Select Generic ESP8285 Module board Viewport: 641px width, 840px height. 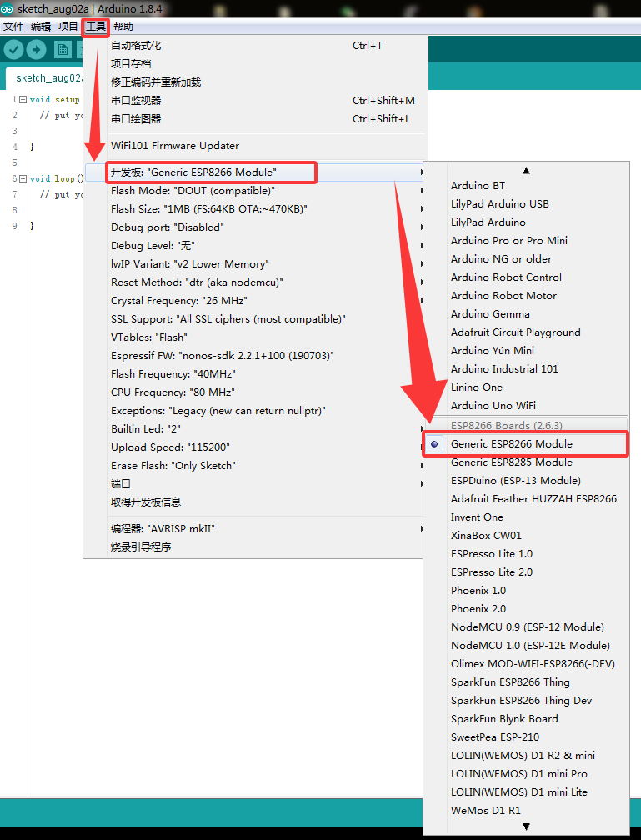tap(526, 462)
